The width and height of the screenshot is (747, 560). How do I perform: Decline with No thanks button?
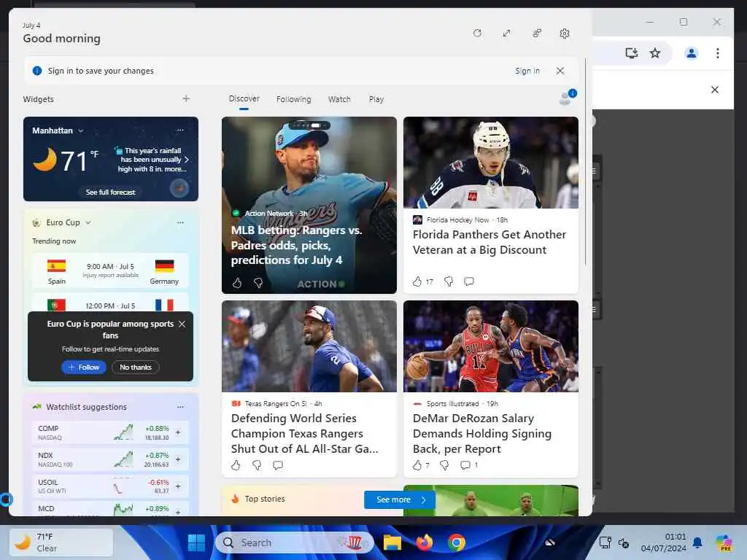coord(135,367)
